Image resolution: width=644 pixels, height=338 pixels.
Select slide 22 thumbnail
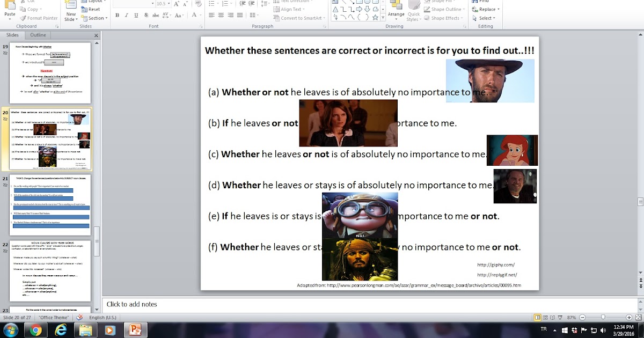click(x=50, y=271)
